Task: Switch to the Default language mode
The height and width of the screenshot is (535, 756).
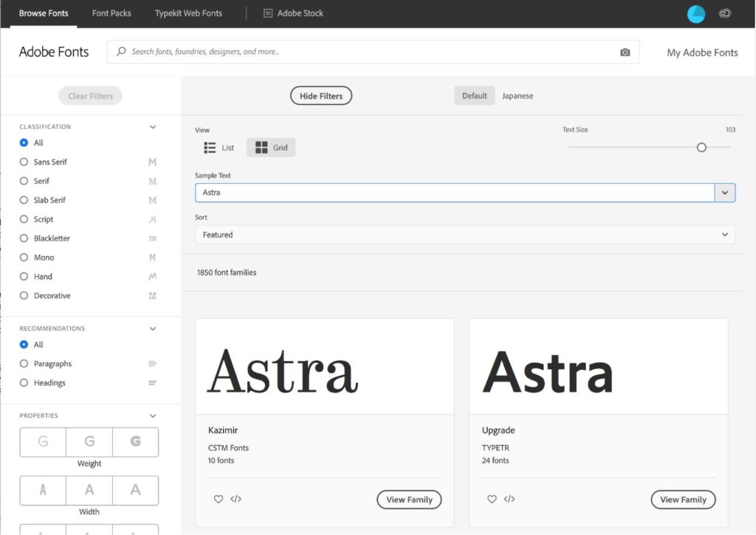Action: [475, 95]
